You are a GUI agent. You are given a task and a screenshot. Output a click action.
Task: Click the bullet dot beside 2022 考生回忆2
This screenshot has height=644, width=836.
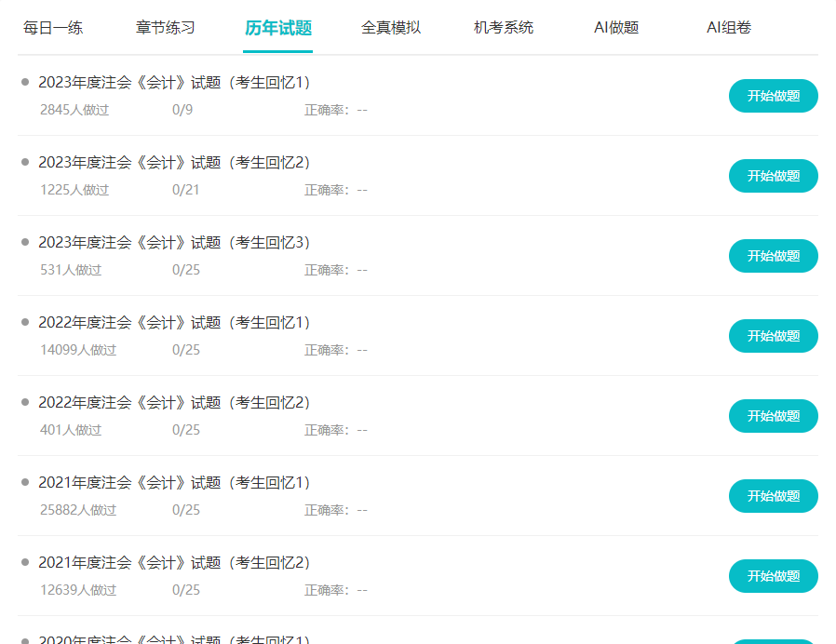pos(25,402)
